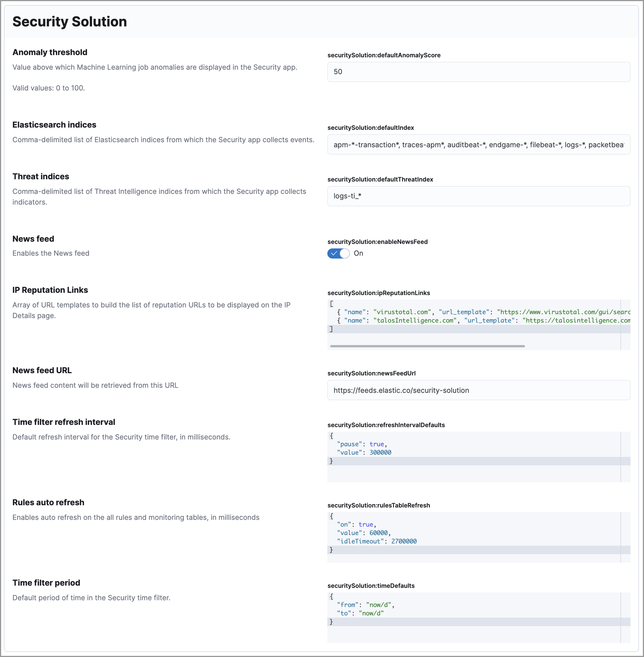Select the News feed URL input field

pos(478,390)
